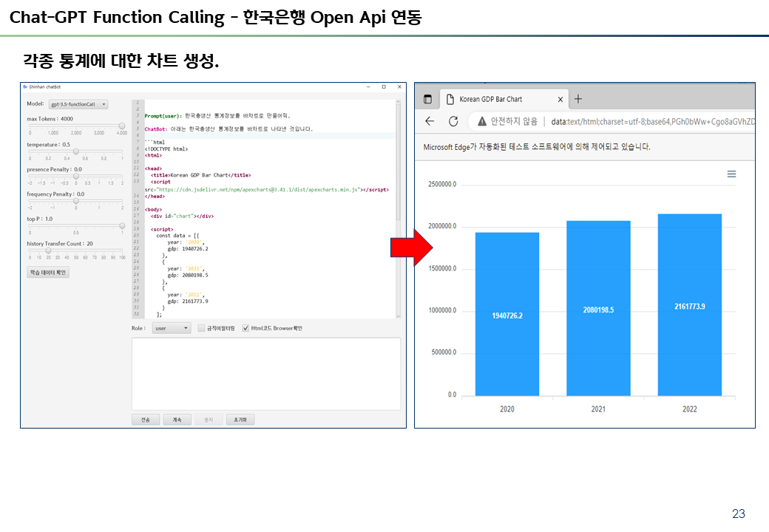The image size is (769, 532).
Task: Click the Shinhan chatBot title bar app icon
Action: click(25, 86)
